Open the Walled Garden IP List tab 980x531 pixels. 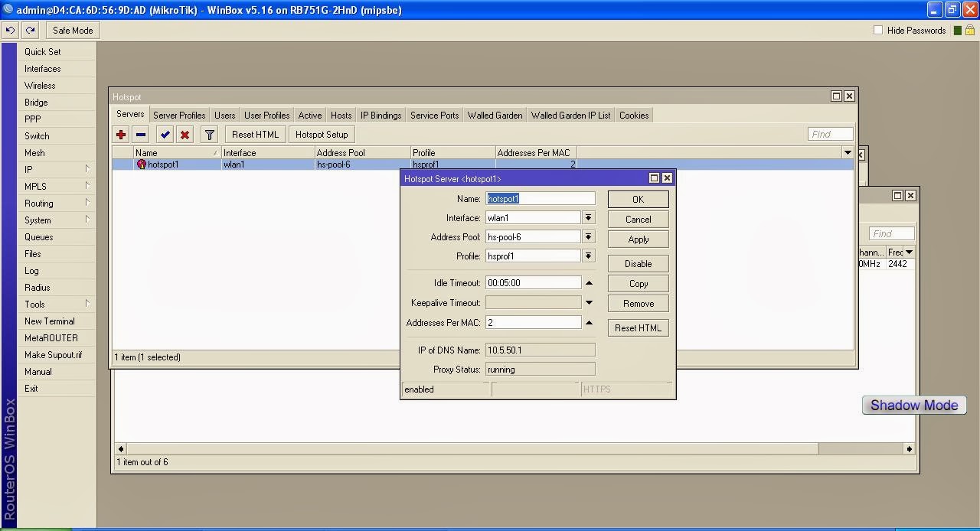[570, 116]
